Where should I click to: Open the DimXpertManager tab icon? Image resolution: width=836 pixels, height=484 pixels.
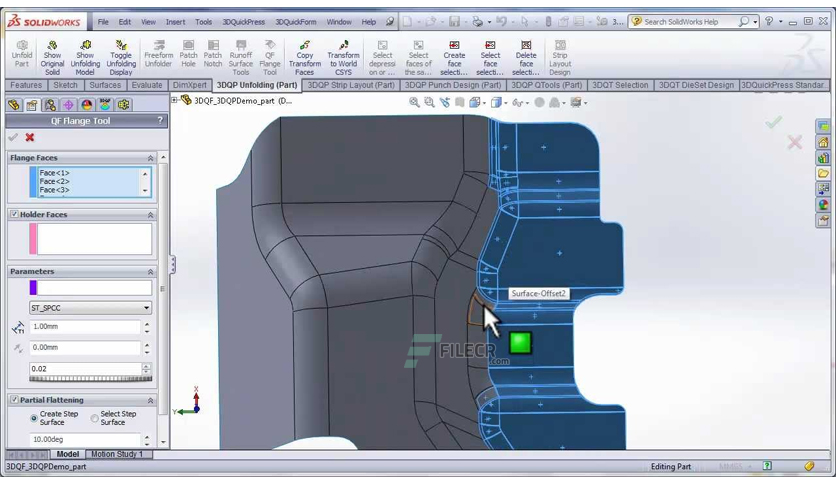(x=68, y=105)
